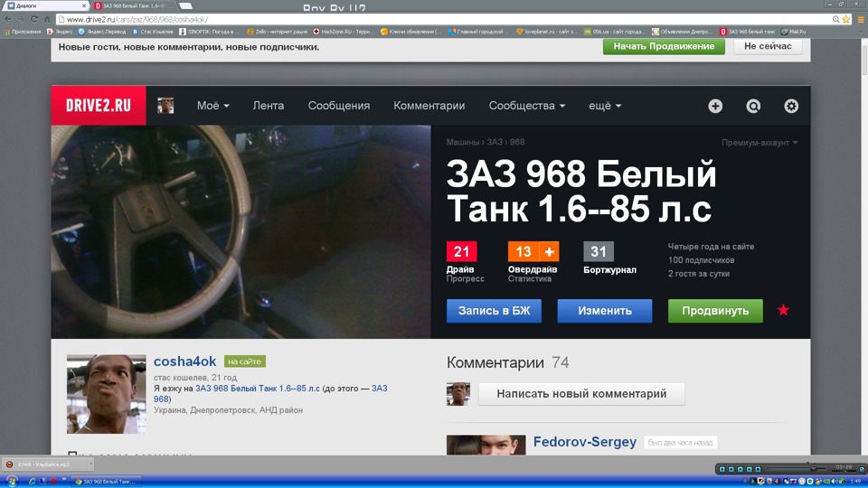Click Начать Продвижение button
This screenshot has height=488, width=868.
pos(664,46)
